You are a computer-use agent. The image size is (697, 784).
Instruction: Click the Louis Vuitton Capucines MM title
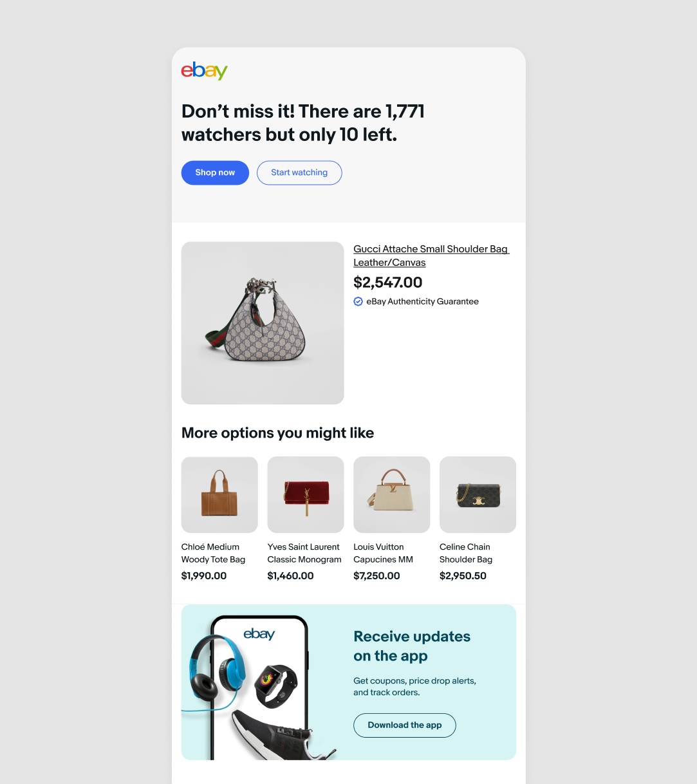coord(384,553)
